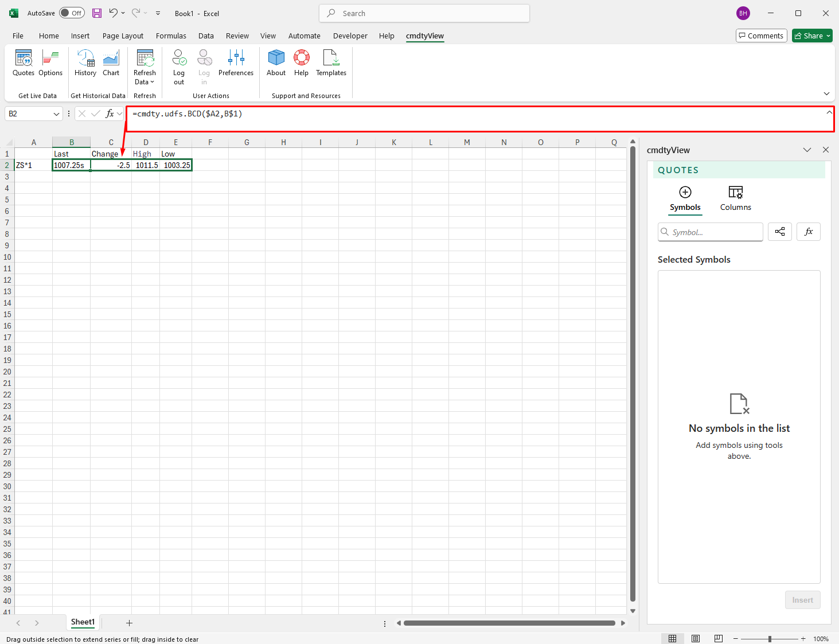
Task: Click the Comments button
Action: click(761, 36)
